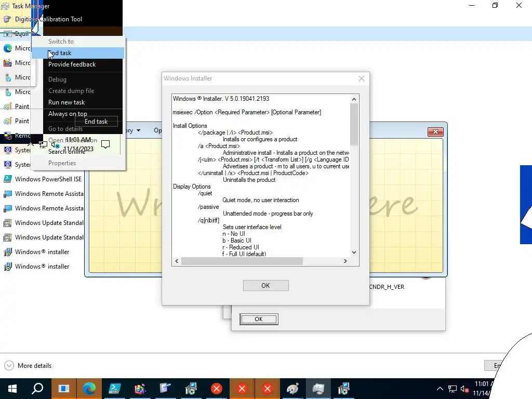Open the Paint palette icon on the taskbar

click(292, 389)
